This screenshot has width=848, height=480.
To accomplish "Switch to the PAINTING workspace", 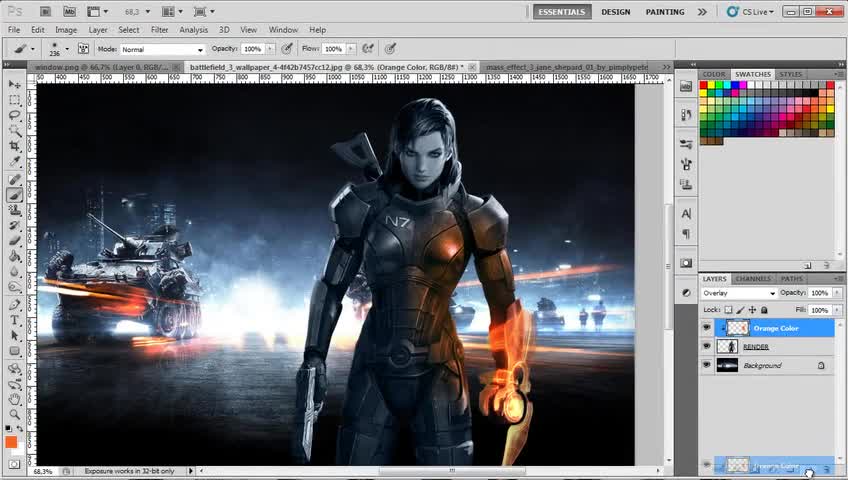I will [x=665, y=12].
